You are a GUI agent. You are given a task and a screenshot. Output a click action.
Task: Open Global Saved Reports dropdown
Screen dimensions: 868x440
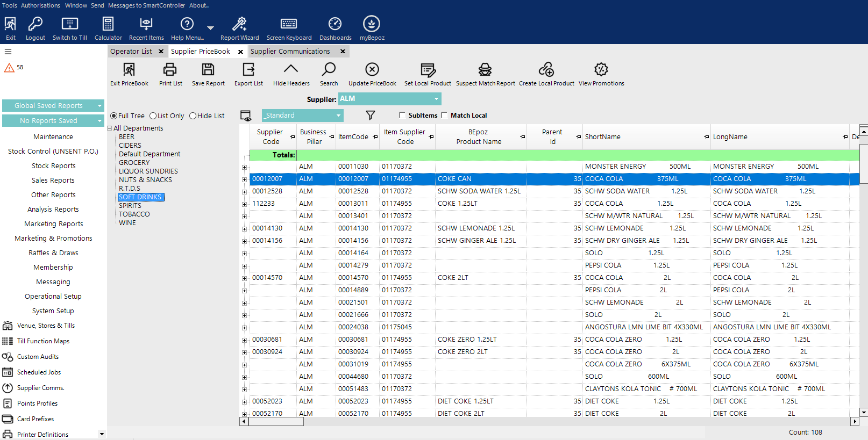pyautogui.click(x=53, y=106)
